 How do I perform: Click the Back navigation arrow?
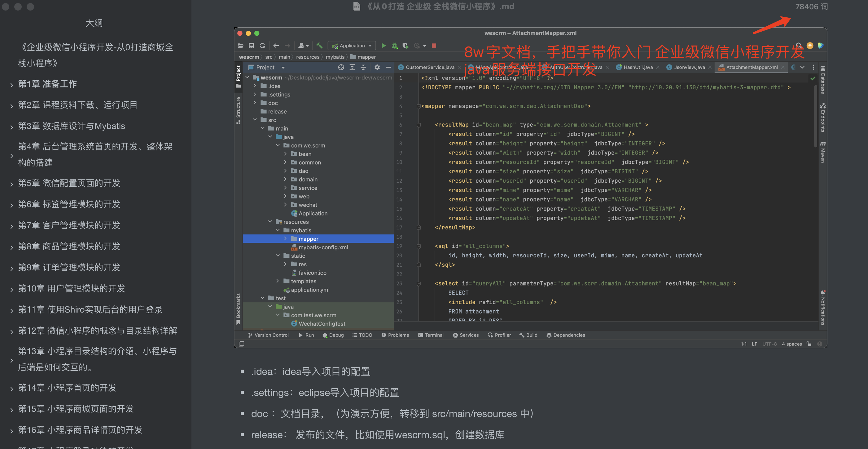(x=276, y=46)
